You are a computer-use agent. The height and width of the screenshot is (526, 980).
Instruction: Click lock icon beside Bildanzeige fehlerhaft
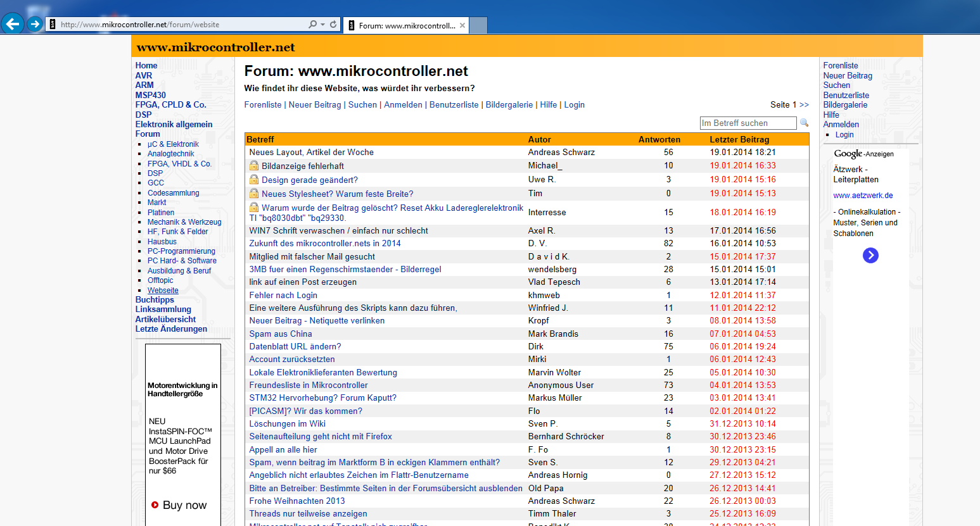[x=254, y=165]
